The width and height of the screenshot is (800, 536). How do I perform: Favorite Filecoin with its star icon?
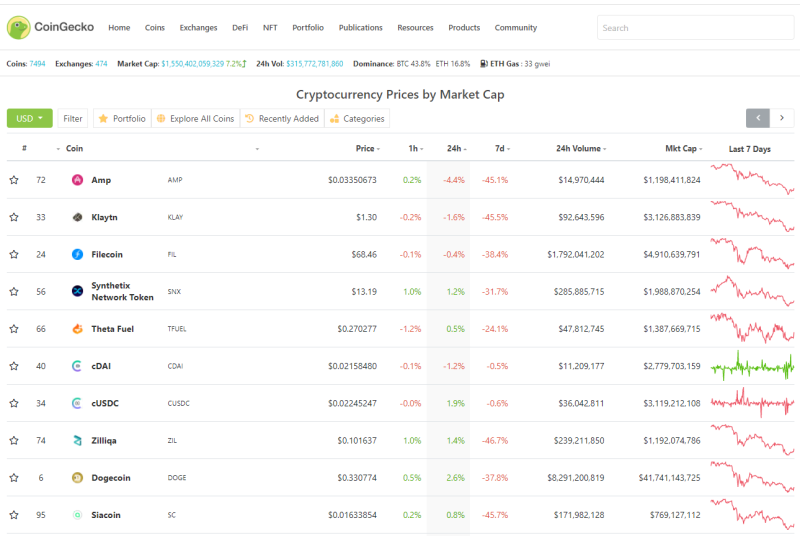(14, 254)
